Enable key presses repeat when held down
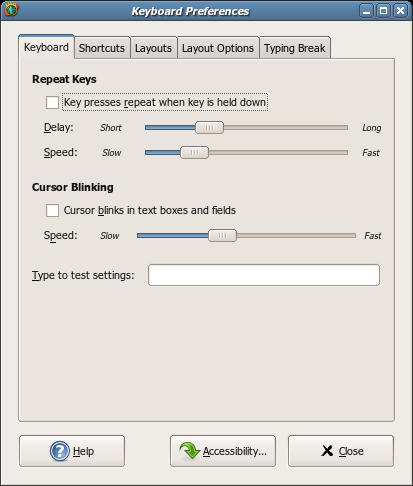 tap(52, 102)
